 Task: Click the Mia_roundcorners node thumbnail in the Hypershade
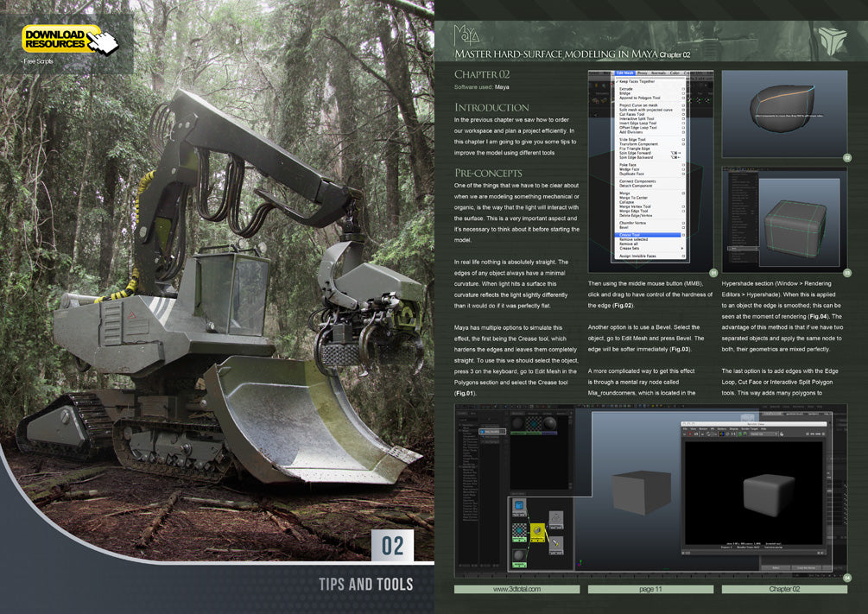537,530
